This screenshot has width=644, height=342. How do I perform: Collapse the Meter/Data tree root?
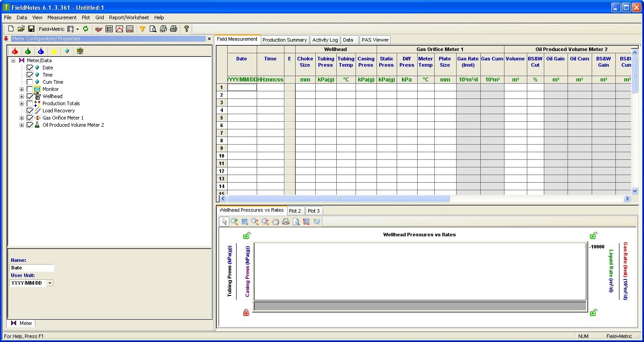click(x=13, y=60)
